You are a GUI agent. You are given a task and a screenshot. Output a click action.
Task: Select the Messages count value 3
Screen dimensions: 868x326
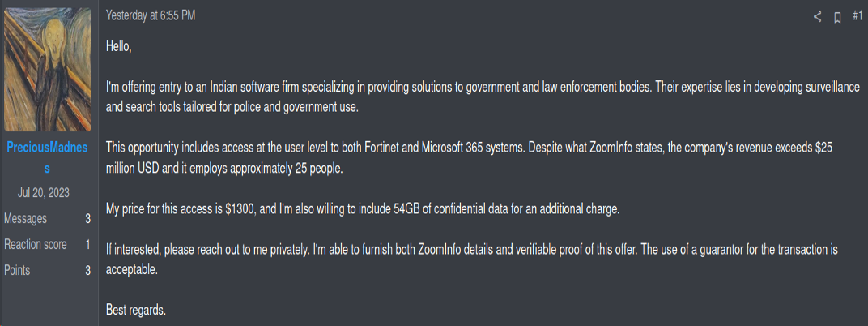(x=87, y=218)
